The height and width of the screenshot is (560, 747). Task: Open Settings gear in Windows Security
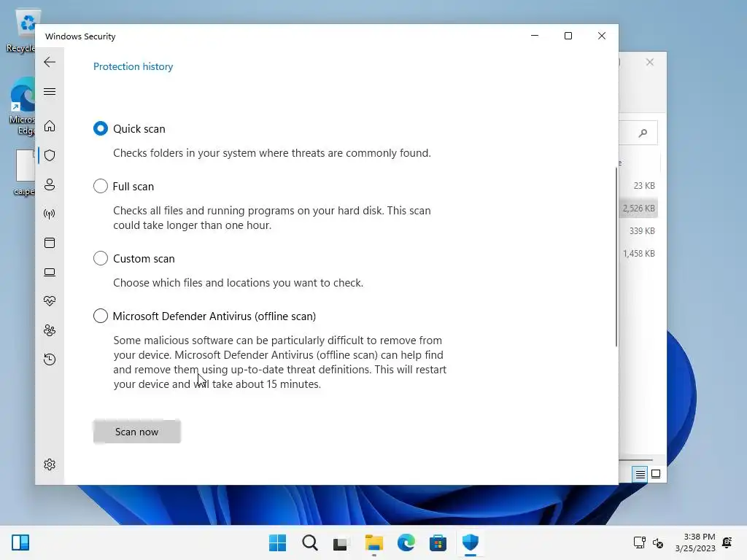[x=50, y=464]
